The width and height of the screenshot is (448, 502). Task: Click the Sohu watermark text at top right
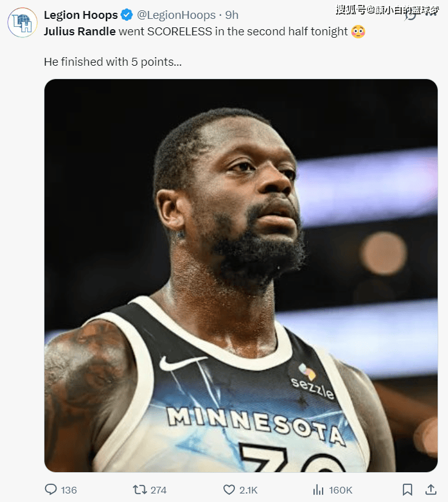387,10
